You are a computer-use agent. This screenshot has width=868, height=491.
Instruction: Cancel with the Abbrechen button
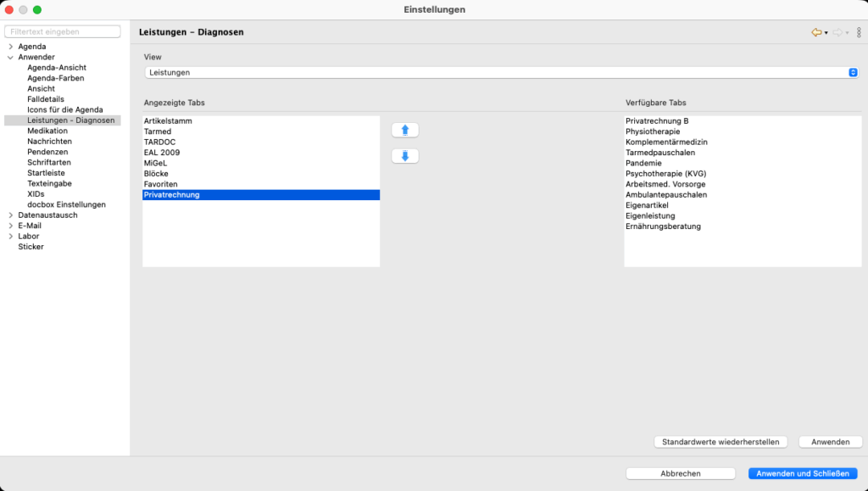[x=680, y=473]
